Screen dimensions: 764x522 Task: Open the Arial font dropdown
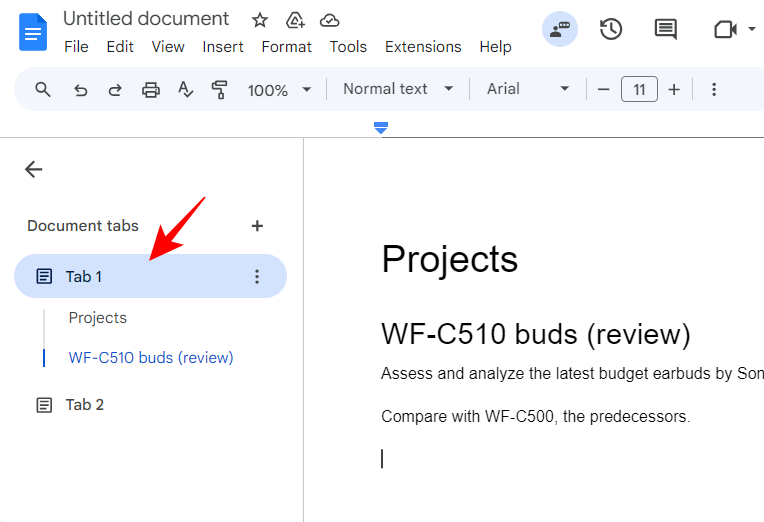pyautogui.click(x=528, y=89)
